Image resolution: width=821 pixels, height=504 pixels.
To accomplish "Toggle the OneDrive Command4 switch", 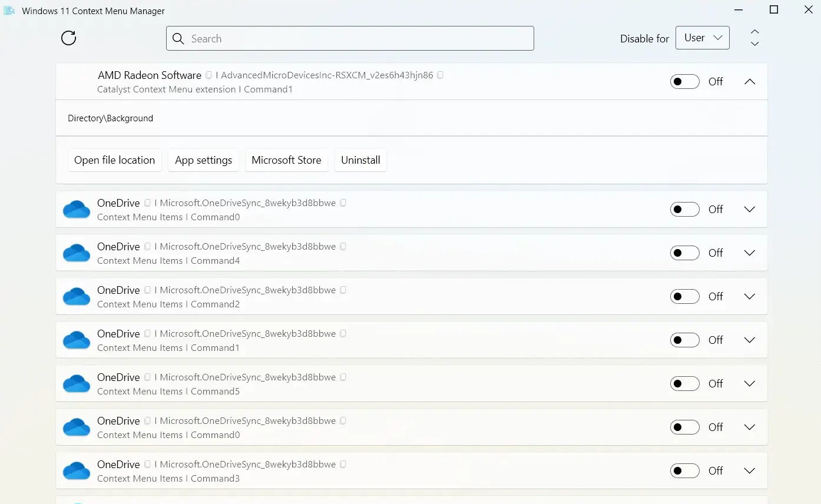I will click(685, 253).
